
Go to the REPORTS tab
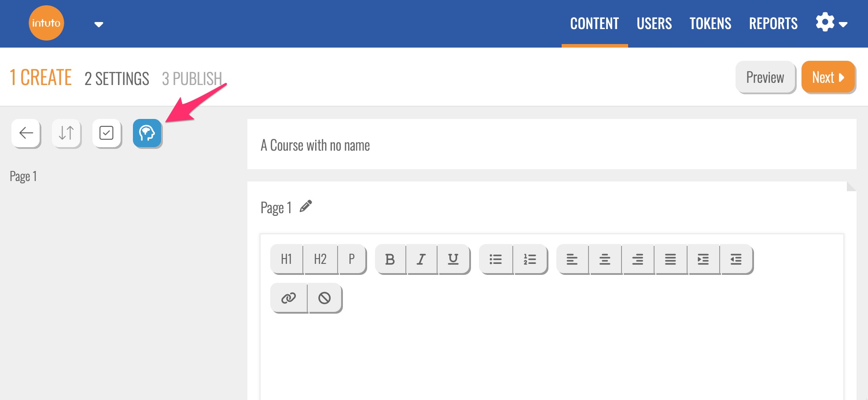[773, 24]
